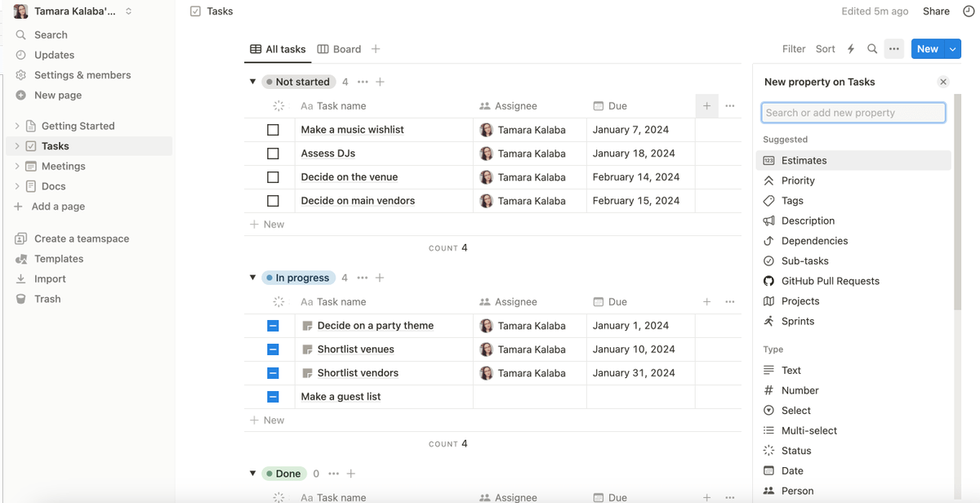Image resolution: width=980 pixels, height=503 pixels.
Task: Collapse the Not started group
Action: (x=252, y=82)
